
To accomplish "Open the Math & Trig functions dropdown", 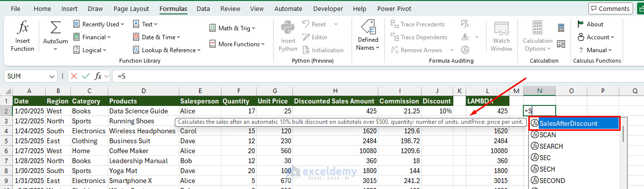I will (232, 28).
